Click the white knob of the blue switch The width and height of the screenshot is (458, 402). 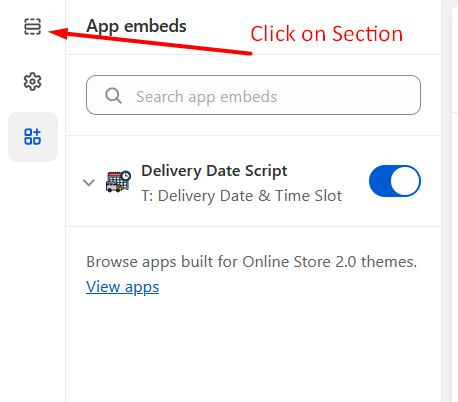pos(405,181)
